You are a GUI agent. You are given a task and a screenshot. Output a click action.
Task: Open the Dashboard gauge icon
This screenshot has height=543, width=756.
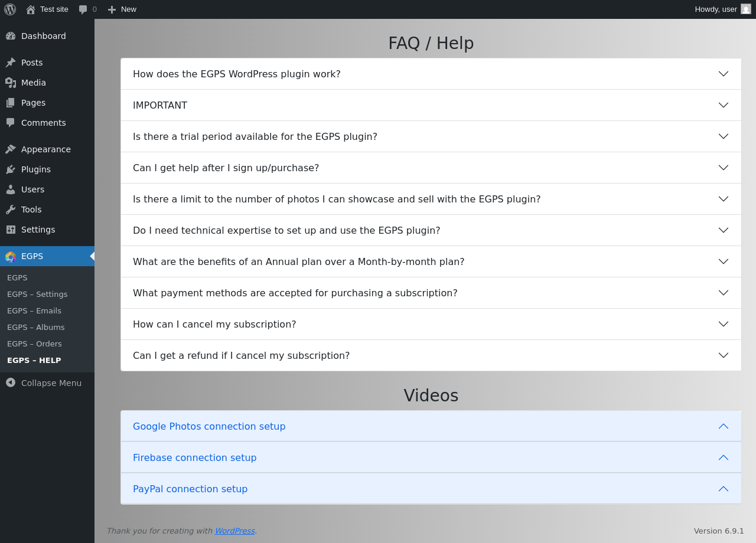[11, 36]
